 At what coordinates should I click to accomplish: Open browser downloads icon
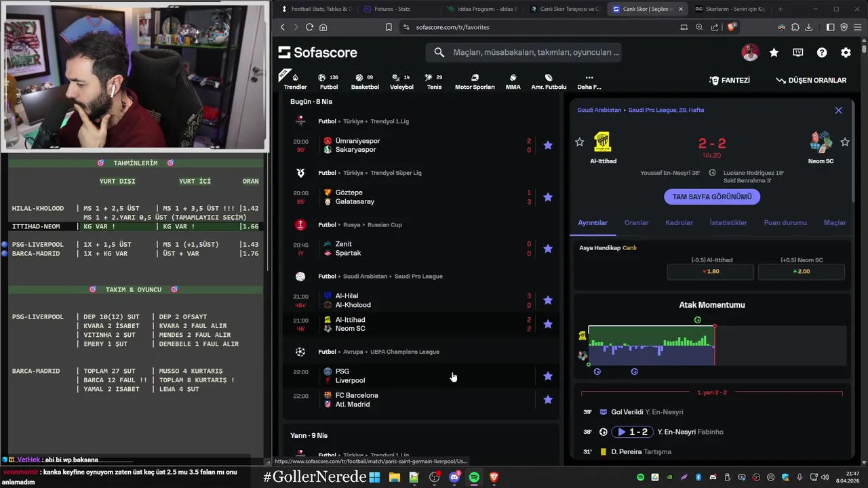809,27
